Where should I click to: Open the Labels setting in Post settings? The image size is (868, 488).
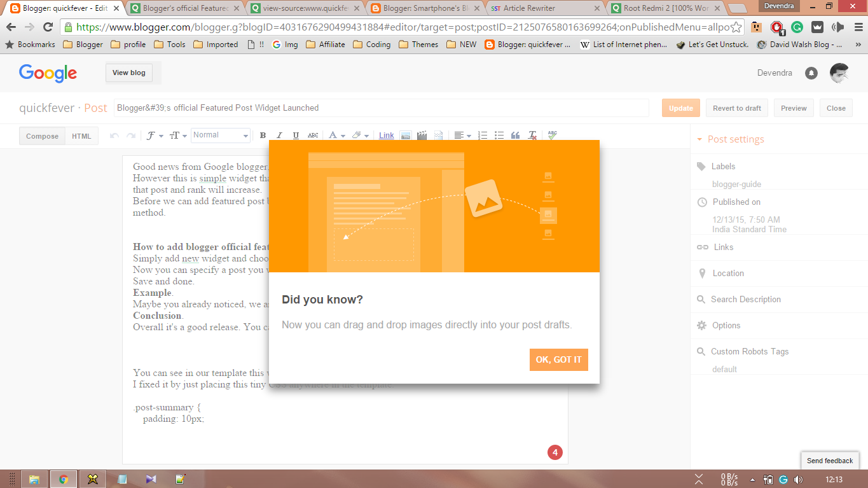click(725, 166)
